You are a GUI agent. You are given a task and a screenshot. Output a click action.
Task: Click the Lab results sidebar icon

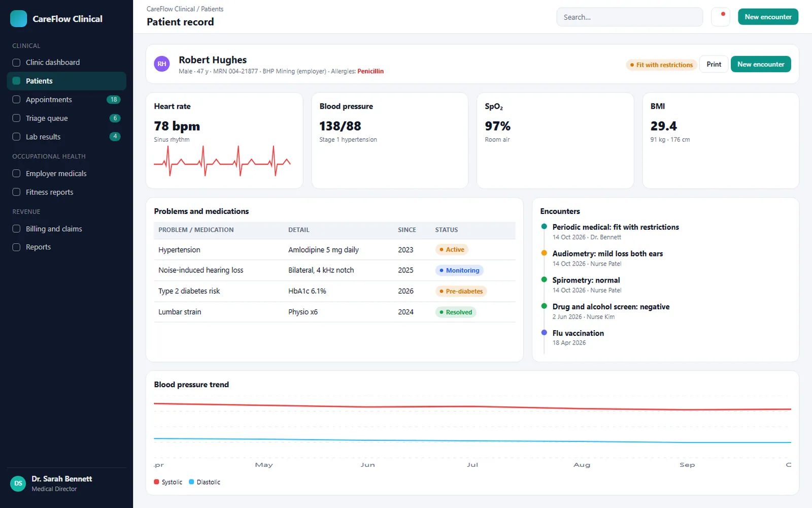(16, 137)
